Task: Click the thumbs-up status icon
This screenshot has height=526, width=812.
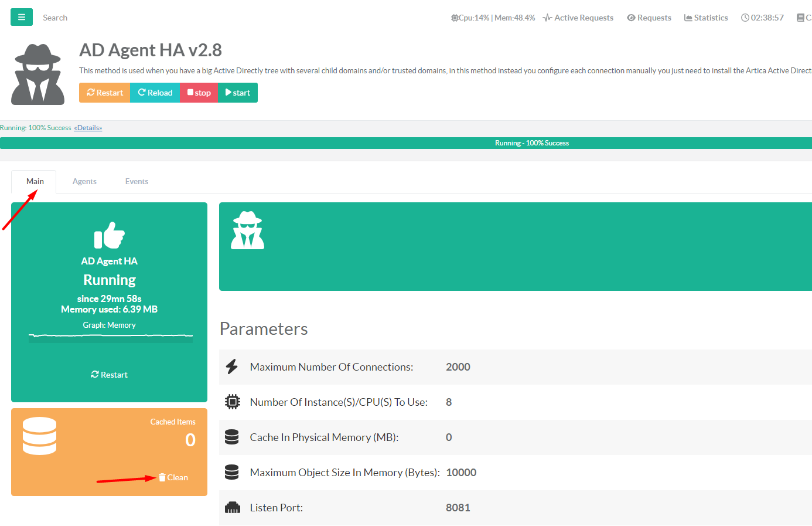Action: [110, 235]
